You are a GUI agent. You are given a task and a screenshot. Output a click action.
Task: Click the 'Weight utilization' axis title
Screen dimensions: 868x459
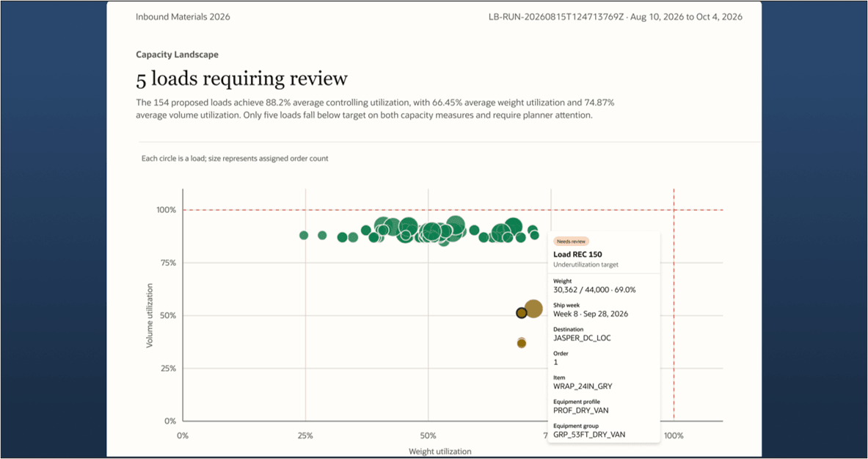point(440,451)
